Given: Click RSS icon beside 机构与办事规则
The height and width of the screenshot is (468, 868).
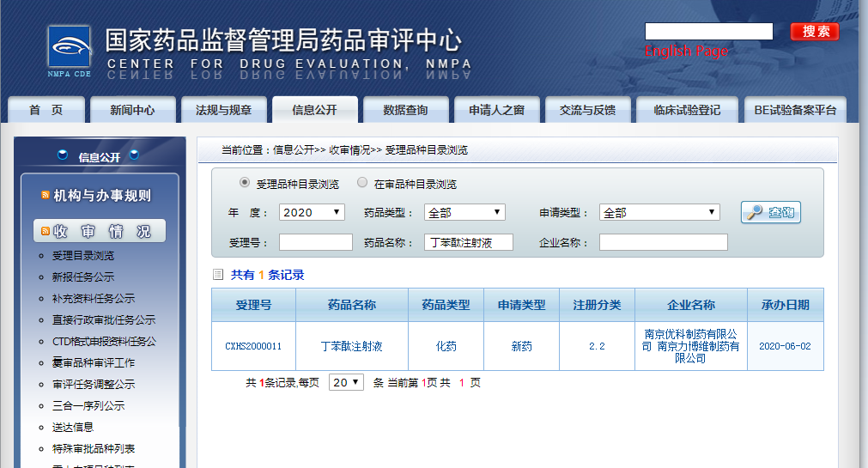Looking at the screenshot, I should [46, 196].
